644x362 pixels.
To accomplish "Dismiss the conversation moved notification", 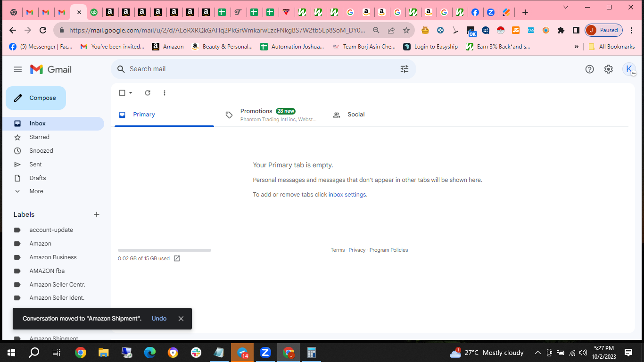I will pos(181,319).
